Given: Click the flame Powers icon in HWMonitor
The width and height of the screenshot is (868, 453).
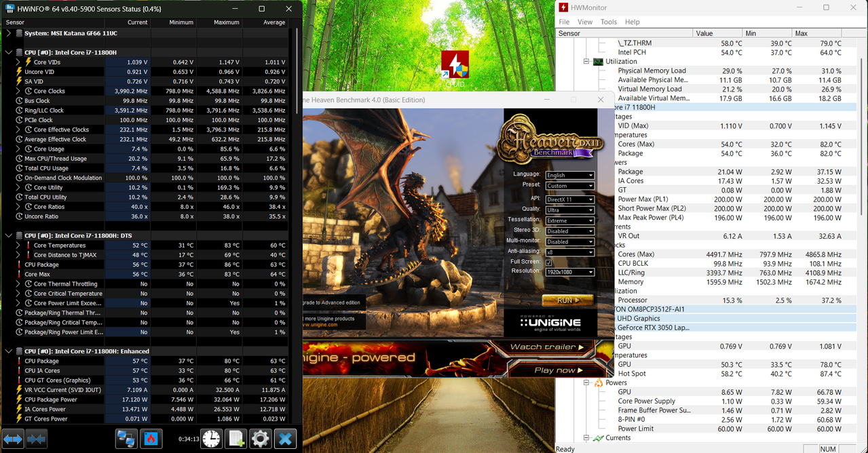Looking at the screenshot, I should coord(598,382).
